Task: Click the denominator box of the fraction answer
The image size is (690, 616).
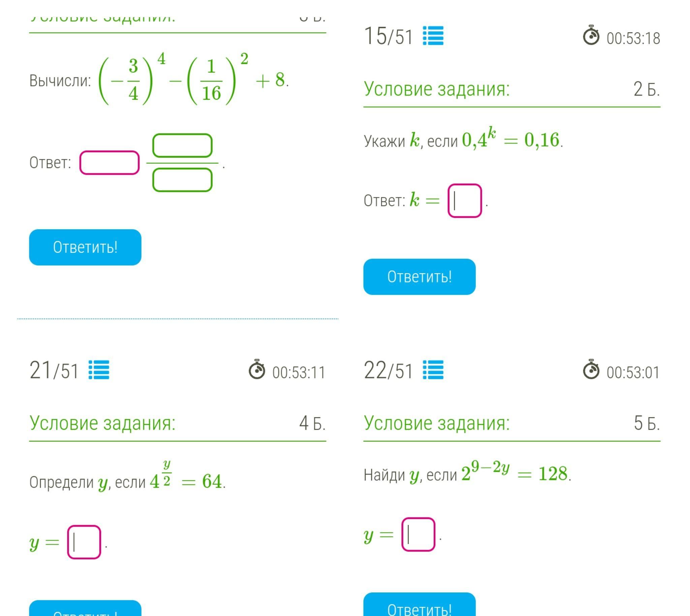Action: click(x=182, y=180)
